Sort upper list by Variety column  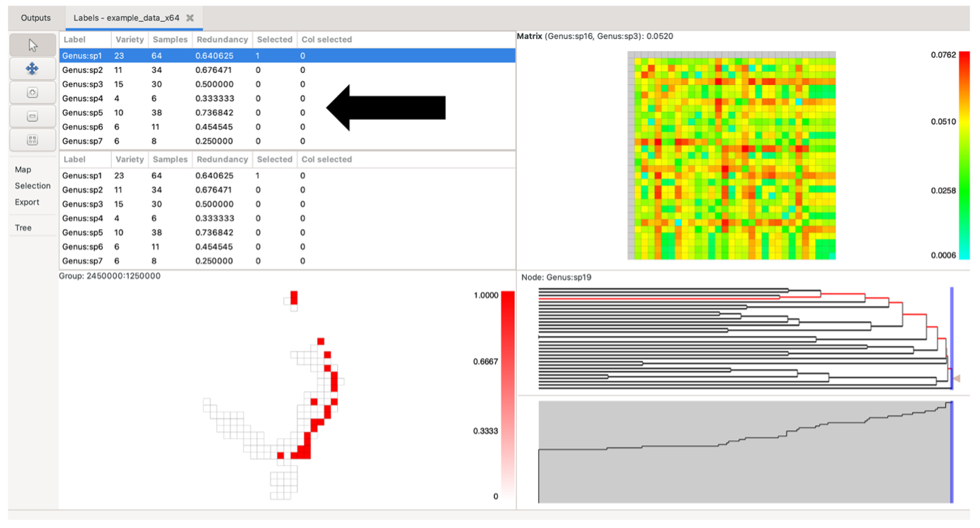130,40
